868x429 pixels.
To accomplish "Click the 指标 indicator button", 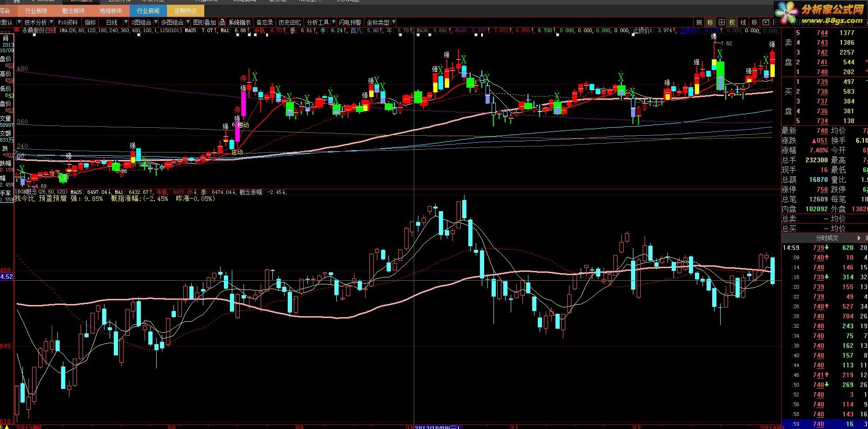I will click(x=90, y=22).
